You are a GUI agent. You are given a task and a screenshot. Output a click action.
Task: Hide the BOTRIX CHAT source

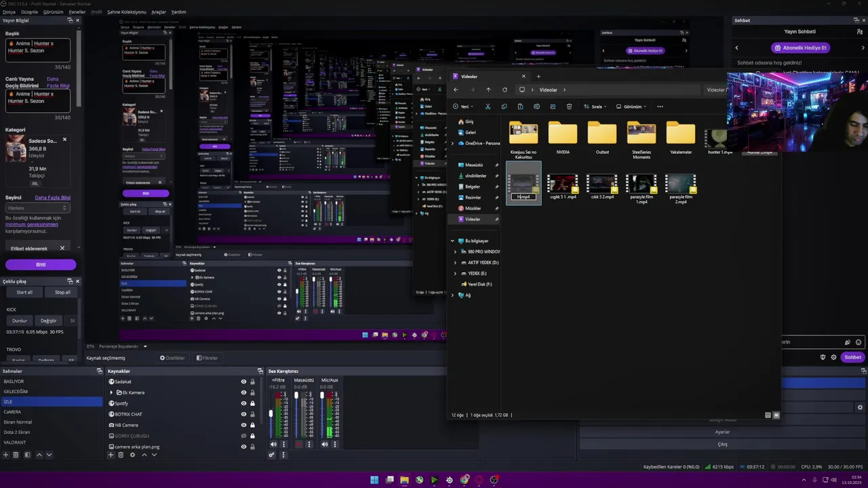click(x=243, y=414)
